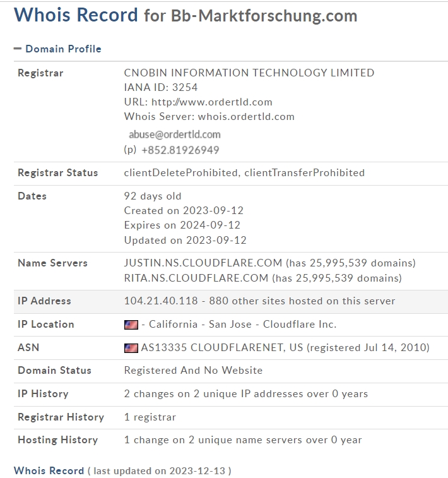Click the registrar name CNOBIN INFORMATION TECHNOLOGY LIMITED
This screenshot has height=478, width=448.
coord(249,73)
